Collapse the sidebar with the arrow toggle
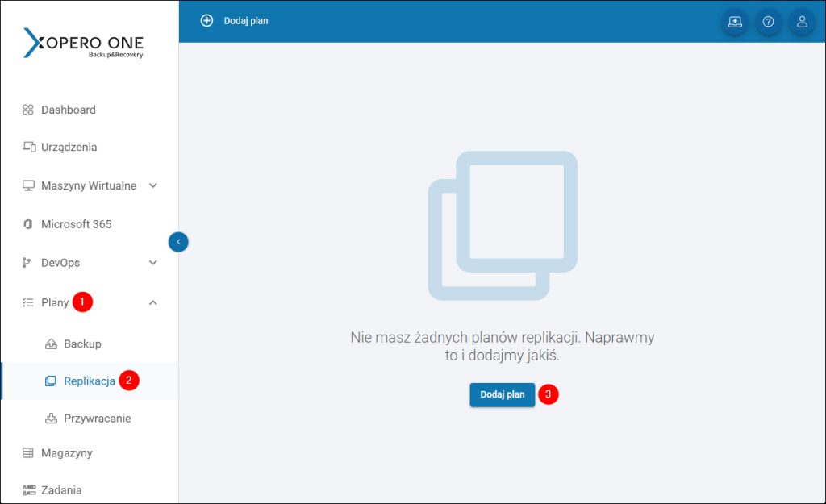 178,242
